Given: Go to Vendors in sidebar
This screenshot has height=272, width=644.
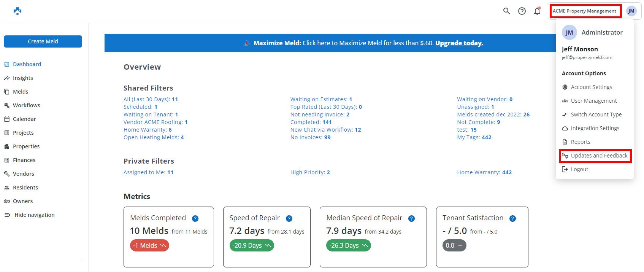Looking at the screenshot, I should tap(23, 174).
